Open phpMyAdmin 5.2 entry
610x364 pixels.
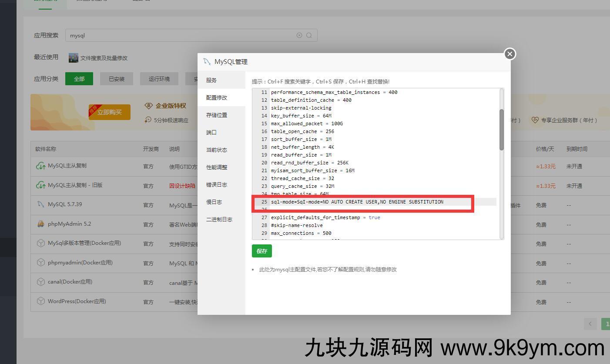70,224
